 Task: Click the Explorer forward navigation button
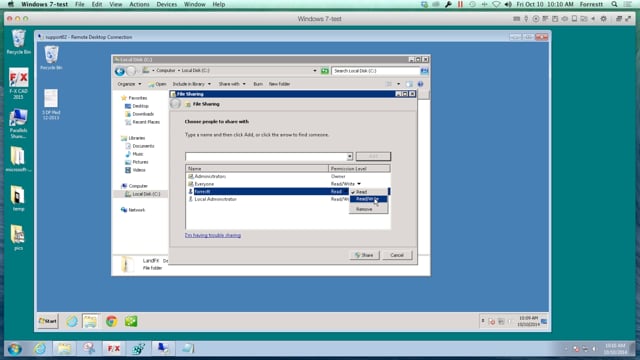coord(131,71)
